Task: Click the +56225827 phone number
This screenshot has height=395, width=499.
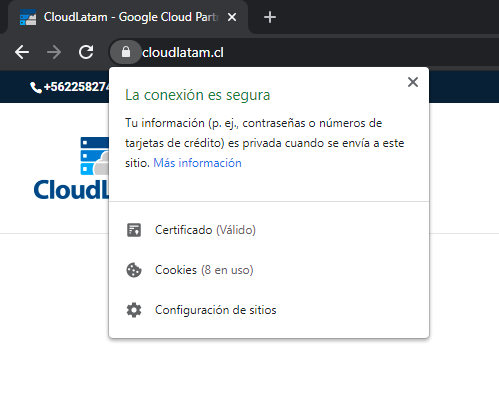Action: [x=76, y=87]
